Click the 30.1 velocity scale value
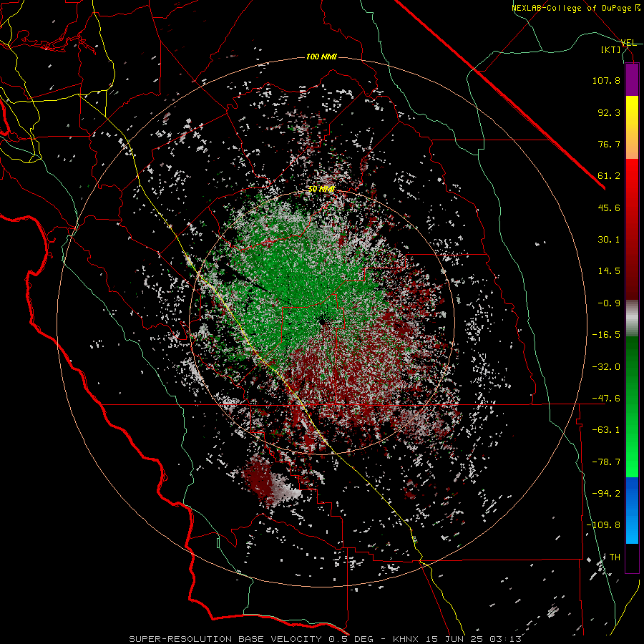This screenshot has height=644, width=644. 609,240
